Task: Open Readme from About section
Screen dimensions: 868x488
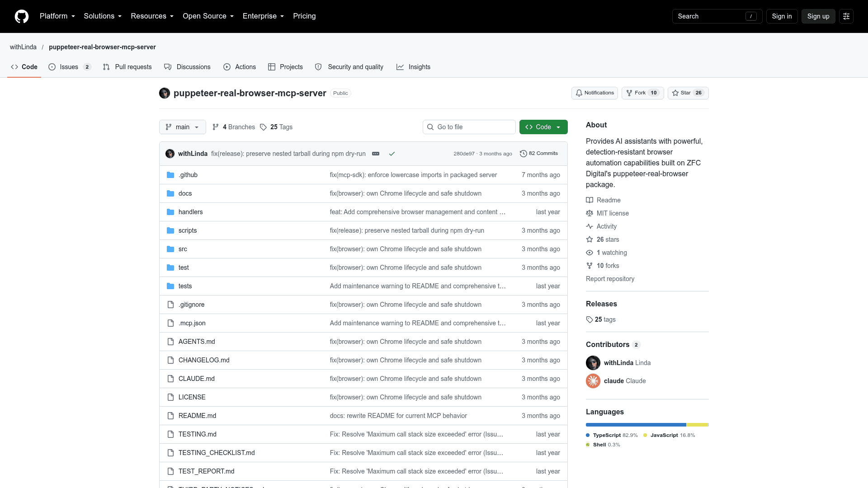Action: [x=604, y=200]
